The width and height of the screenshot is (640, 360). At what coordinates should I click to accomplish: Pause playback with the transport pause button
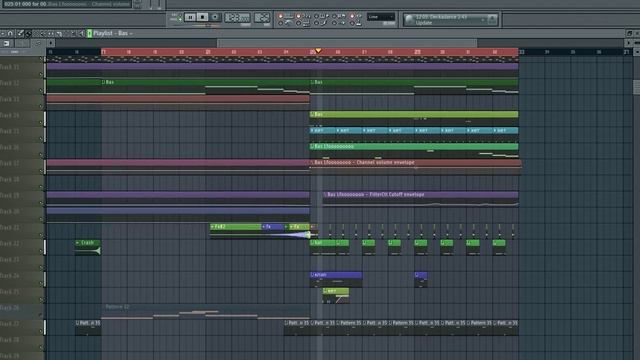190,17
